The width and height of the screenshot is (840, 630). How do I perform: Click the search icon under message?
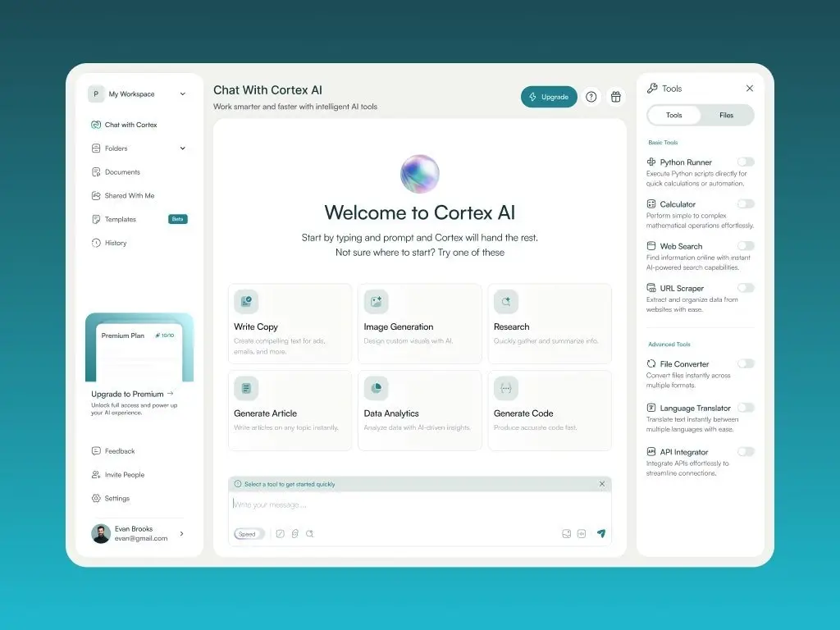[309, 533]
